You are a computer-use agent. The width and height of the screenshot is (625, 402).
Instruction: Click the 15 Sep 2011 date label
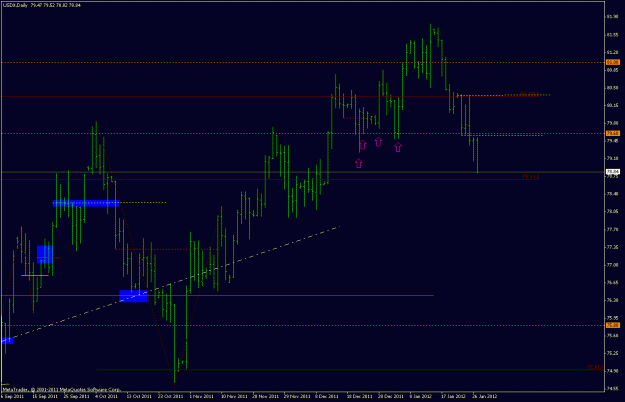(x=45, y=396)
